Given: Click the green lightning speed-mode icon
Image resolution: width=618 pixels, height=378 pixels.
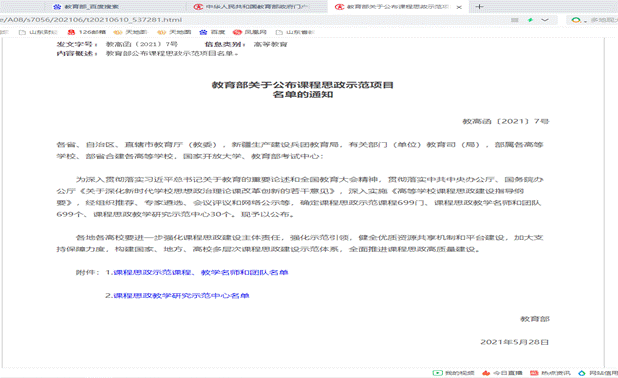Looking at the screenshot, I should (530, 20).
